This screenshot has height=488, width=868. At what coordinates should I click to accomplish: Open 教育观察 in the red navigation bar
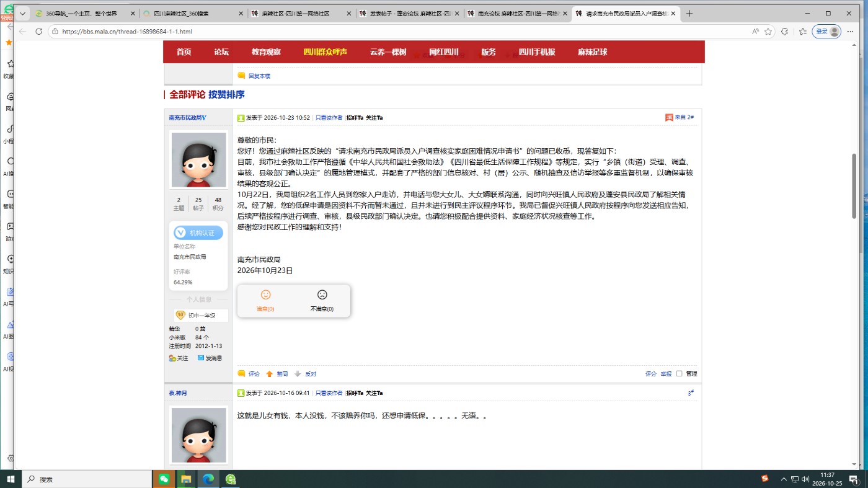266,52
